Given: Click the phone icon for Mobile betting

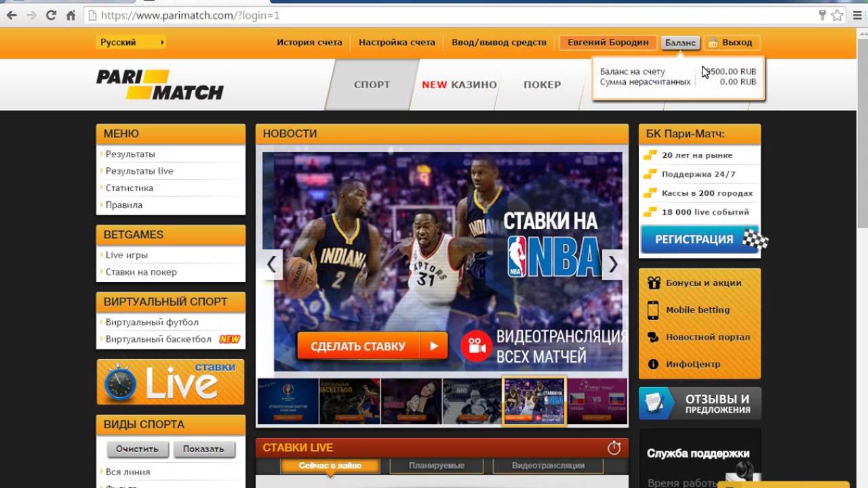Looking at the screenshot, I should click(x=653, y=310).
